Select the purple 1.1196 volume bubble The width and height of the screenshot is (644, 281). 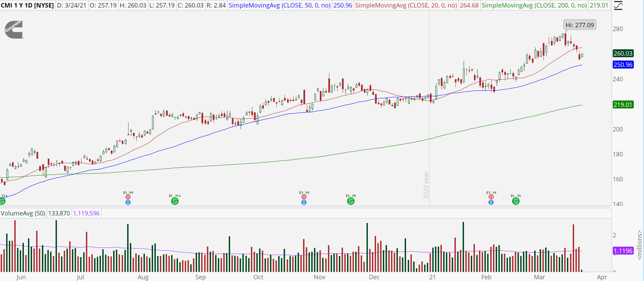click(x=623, y=251)
